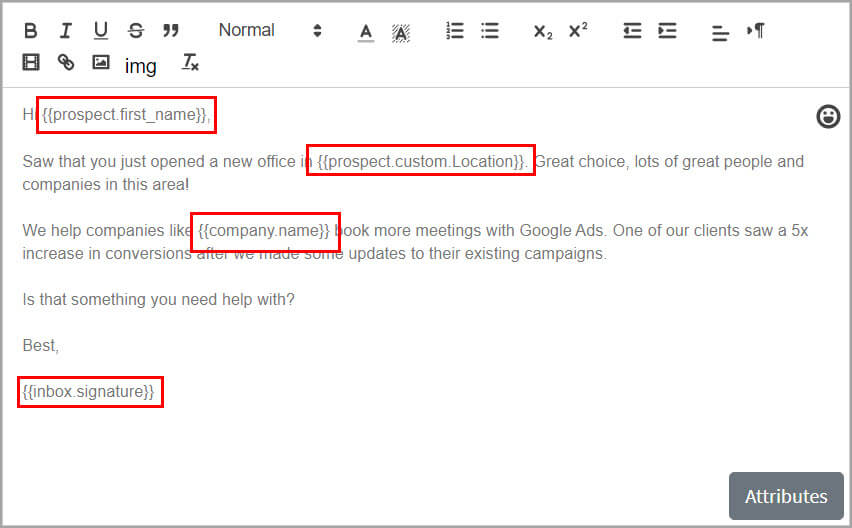Decrease the text indent
The width and height of the screenshot is (852, 528).
pos(632,31)
